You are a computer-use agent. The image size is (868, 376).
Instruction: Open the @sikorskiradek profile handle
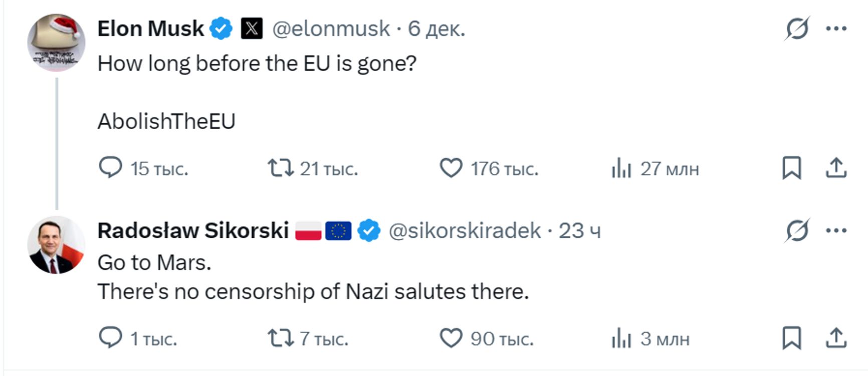465,231
